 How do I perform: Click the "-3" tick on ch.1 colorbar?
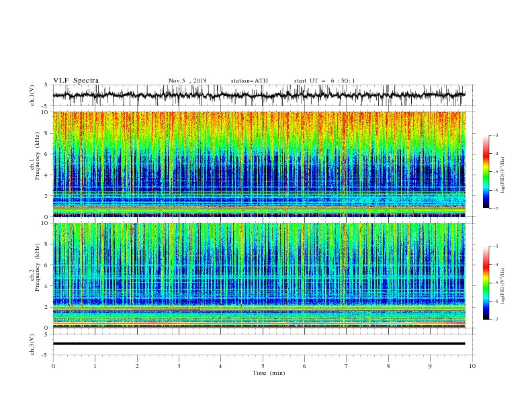[495, 135]
